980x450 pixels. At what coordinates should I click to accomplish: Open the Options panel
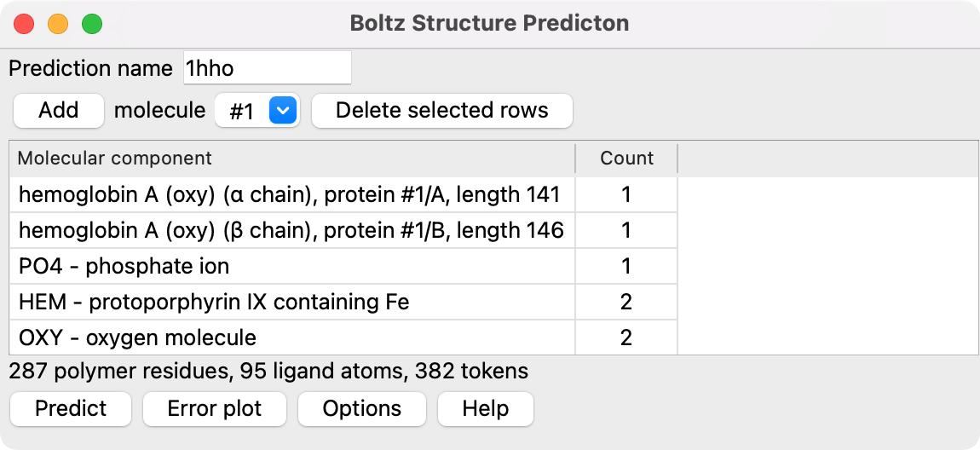361,409
